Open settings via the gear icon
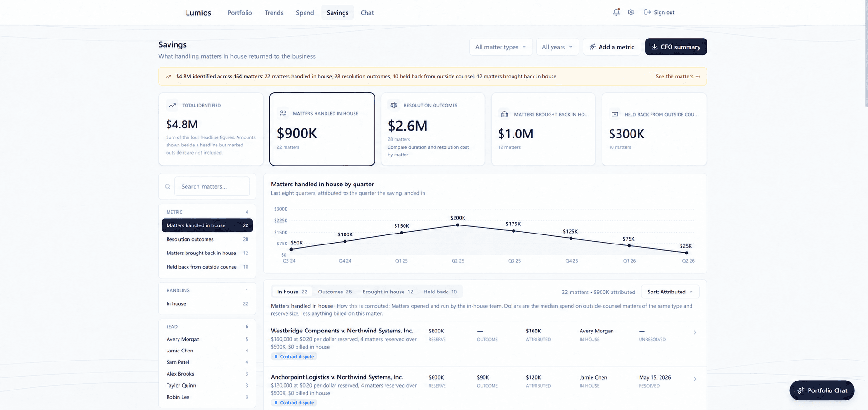Image resolution: width=868 pixels, height=410 pixels. (x=631, y=12)
